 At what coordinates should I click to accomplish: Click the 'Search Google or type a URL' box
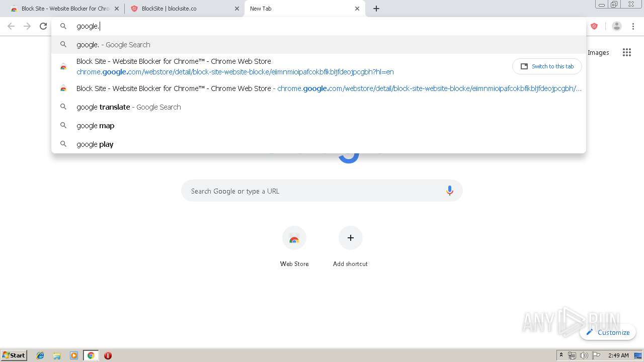tap(322, 191)
